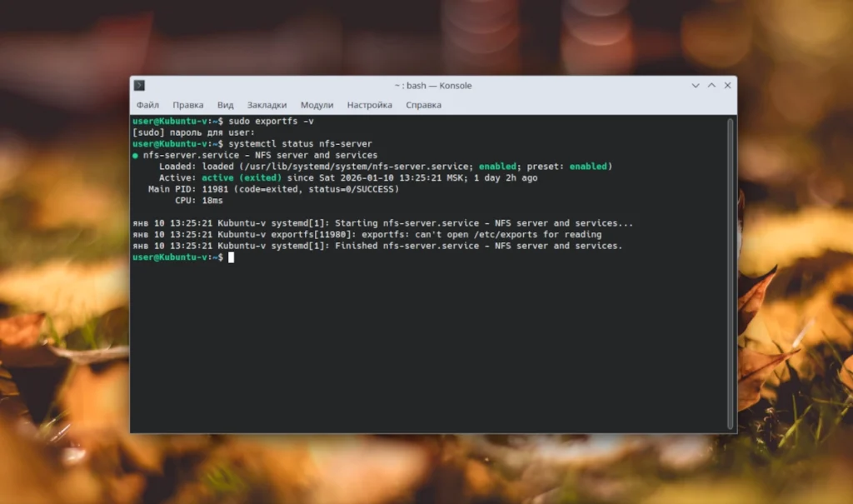Click the 'preset: enabled' text

pos(566,167)
